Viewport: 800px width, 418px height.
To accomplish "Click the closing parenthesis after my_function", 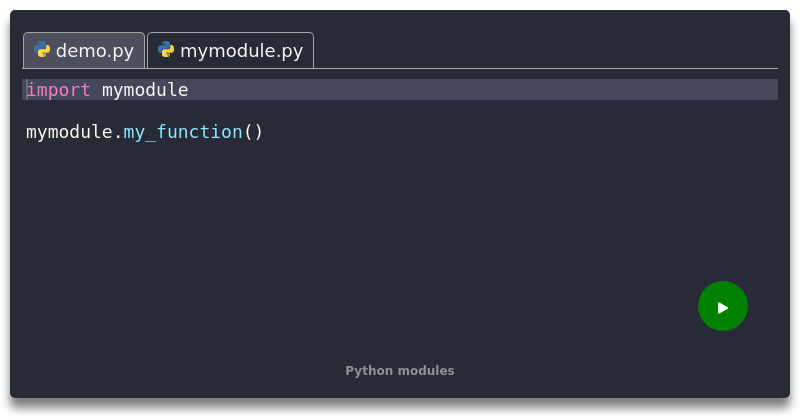I will [258, 132].
